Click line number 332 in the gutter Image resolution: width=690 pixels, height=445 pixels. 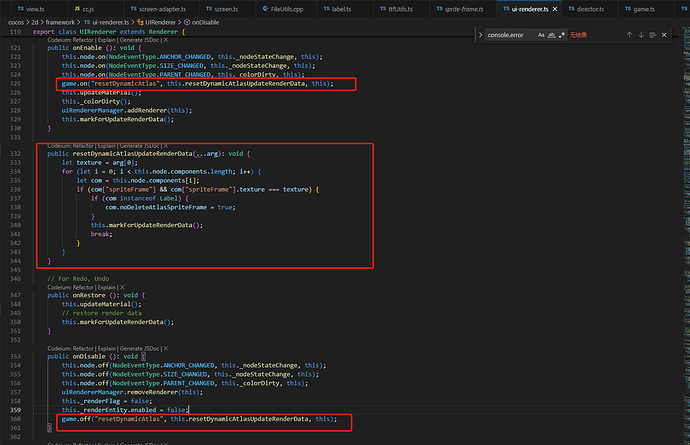pyautogui.click(x=15, y=154)
